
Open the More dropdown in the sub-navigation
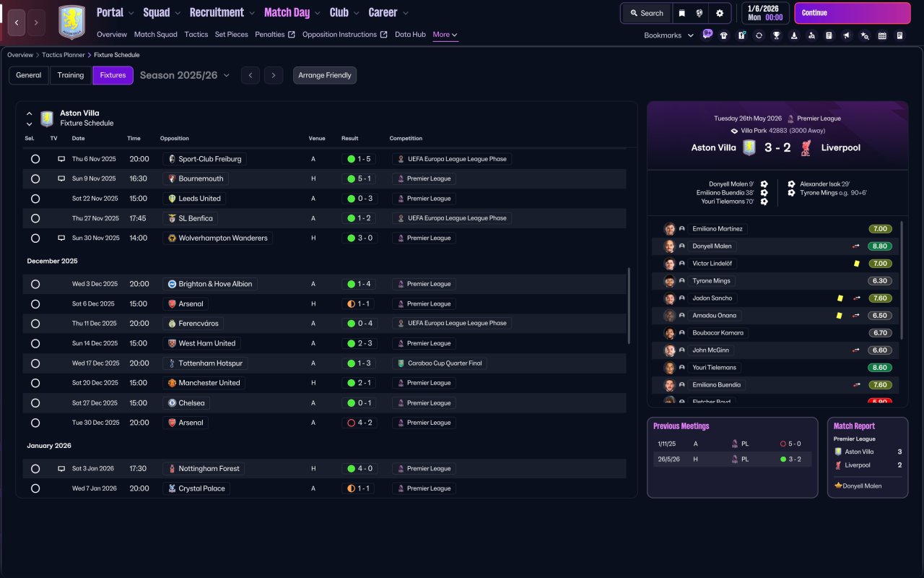(445, 35)
